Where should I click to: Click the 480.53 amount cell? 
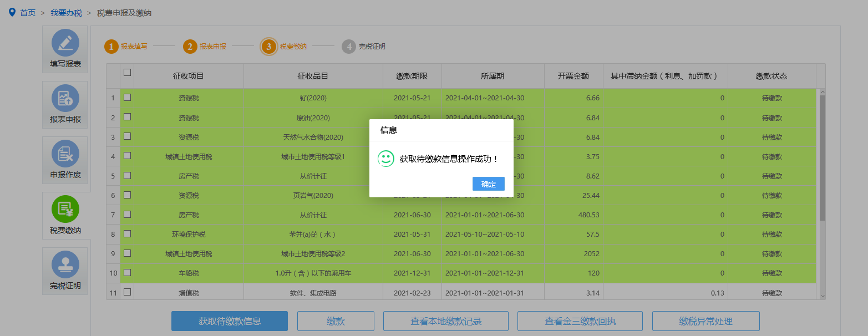coord(573,215)
